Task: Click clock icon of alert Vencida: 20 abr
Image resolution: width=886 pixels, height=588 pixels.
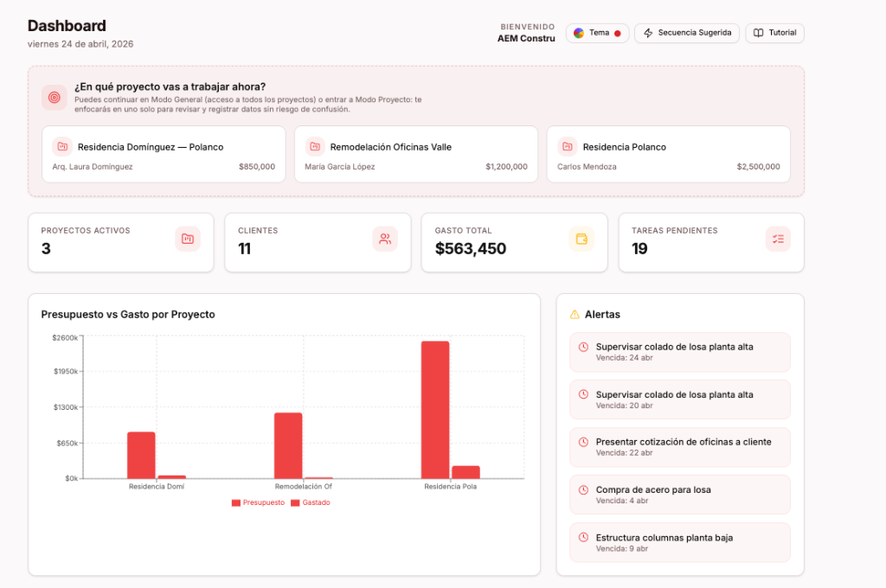Action: tap(584, 394)
